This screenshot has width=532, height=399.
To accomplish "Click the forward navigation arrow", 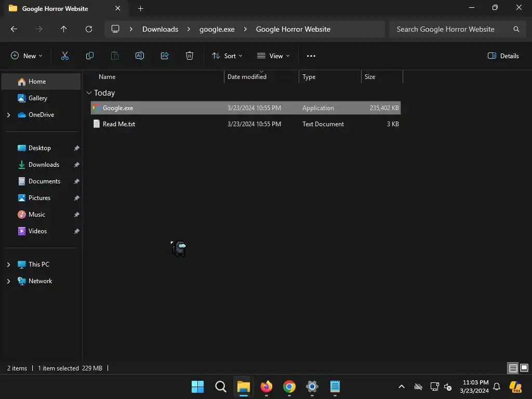I will point(39,29).
